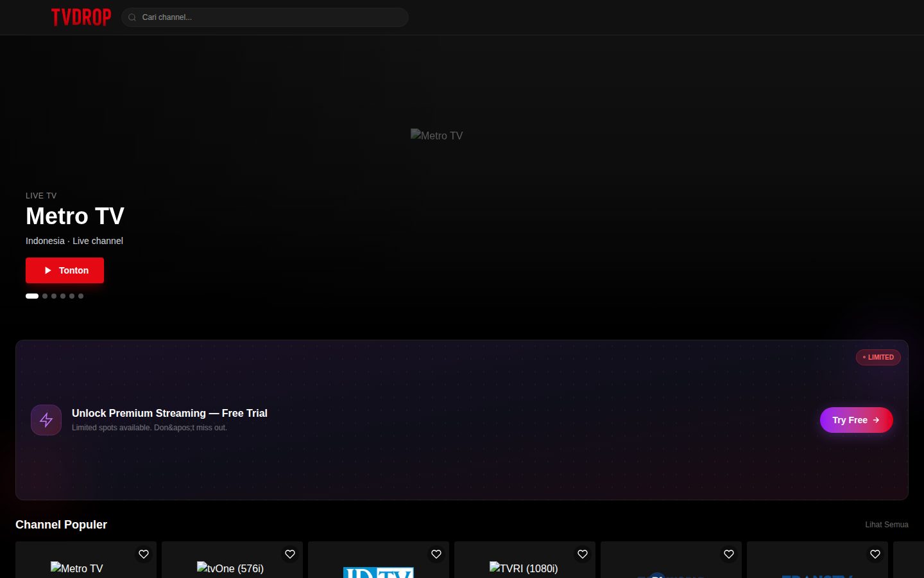Click the search magnifier icon
The height and width of the screenshot is (578, 924).
[132, 17]
